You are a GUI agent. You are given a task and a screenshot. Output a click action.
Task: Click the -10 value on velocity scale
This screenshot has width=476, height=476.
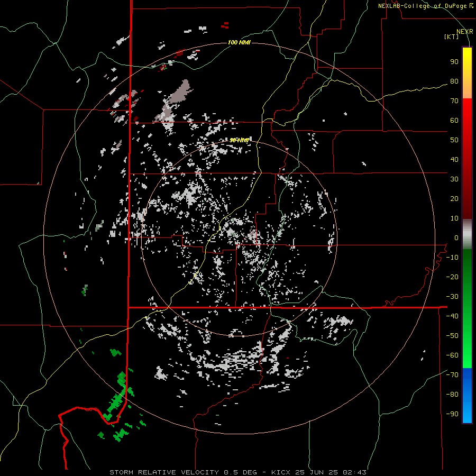tap(452, 258)
